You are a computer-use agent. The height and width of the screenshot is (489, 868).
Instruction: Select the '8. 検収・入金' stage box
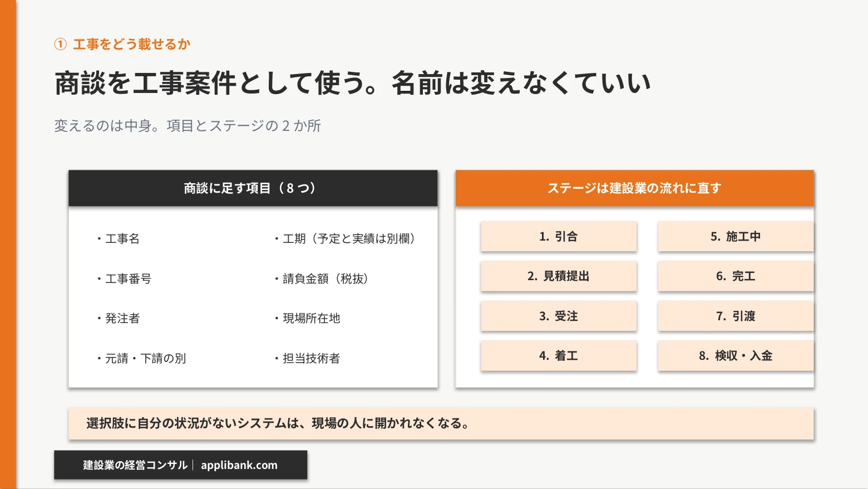pyautogui.click(x=736, y=355)
